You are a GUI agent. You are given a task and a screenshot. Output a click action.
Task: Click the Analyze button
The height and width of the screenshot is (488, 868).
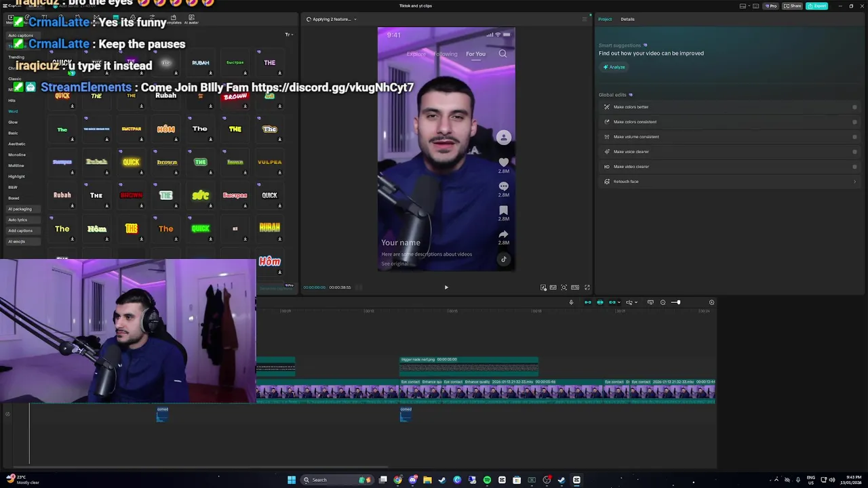(x=614, y=67)
